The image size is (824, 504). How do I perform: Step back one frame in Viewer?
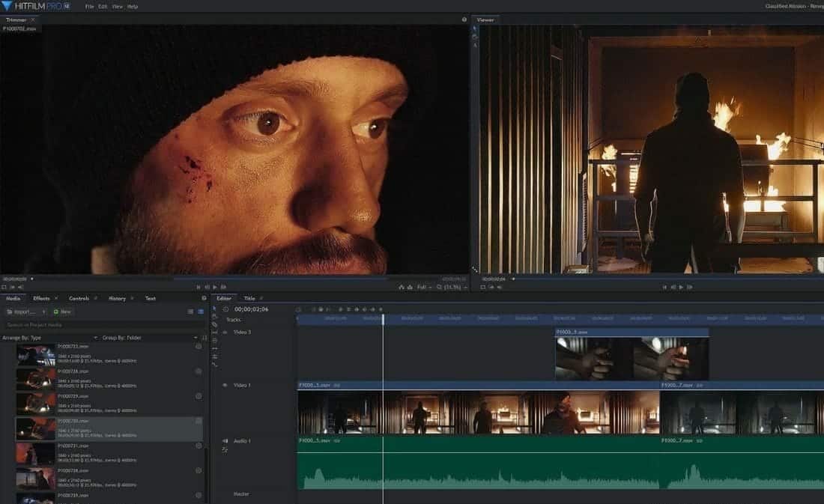673,287
